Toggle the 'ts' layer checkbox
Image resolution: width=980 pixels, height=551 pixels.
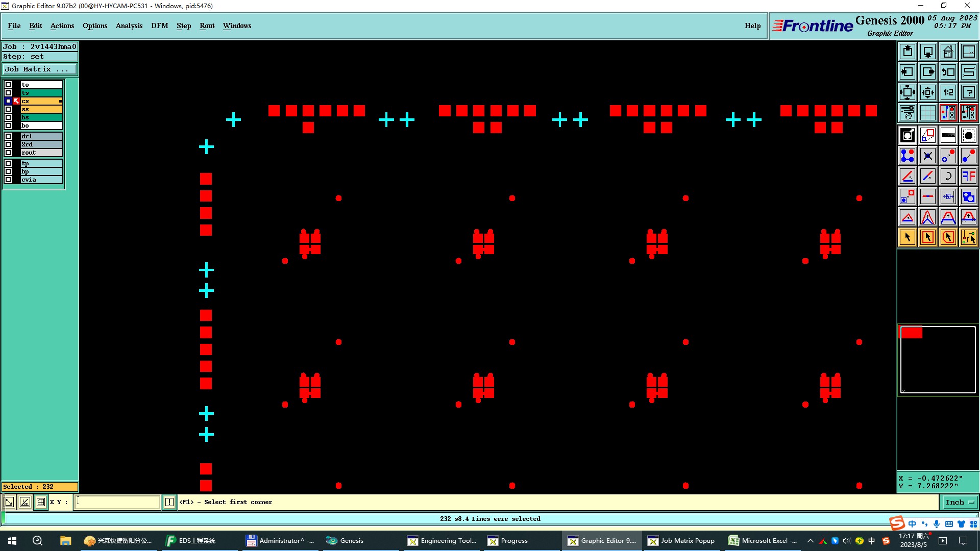(x=8, y=93)
